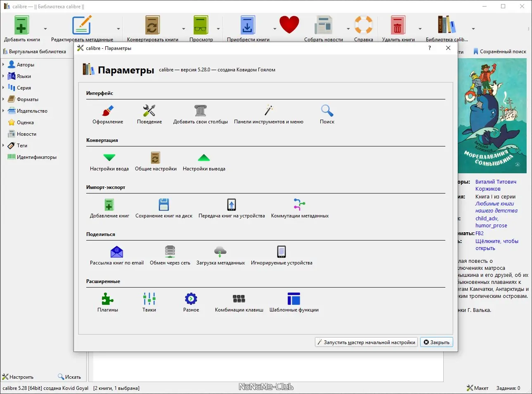The width and height of the screenshot is (532, 394).
Task: Open Комбинации клавиш shortcut settings
Action: tap(239, 302)
